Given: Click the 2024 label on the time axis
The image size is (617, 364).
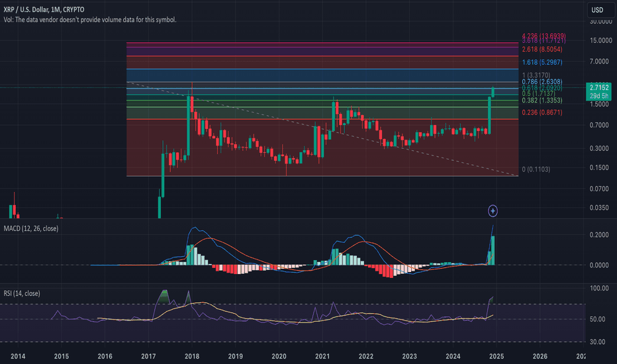Looking at the screenshot, I should (x=453, y=356).
